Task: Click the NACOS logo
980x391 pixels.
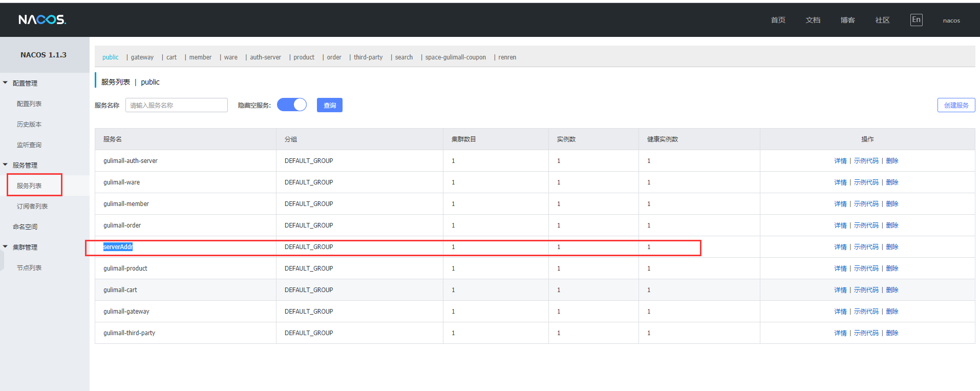Action: tap(42, 19)
